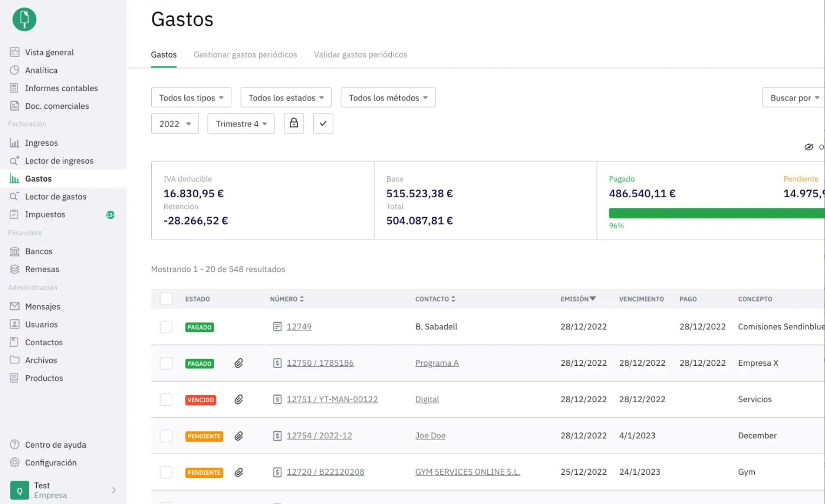Click the Impuestos green notification badge
The height and width of the screenshot is (504, 825).
point(110,215)
